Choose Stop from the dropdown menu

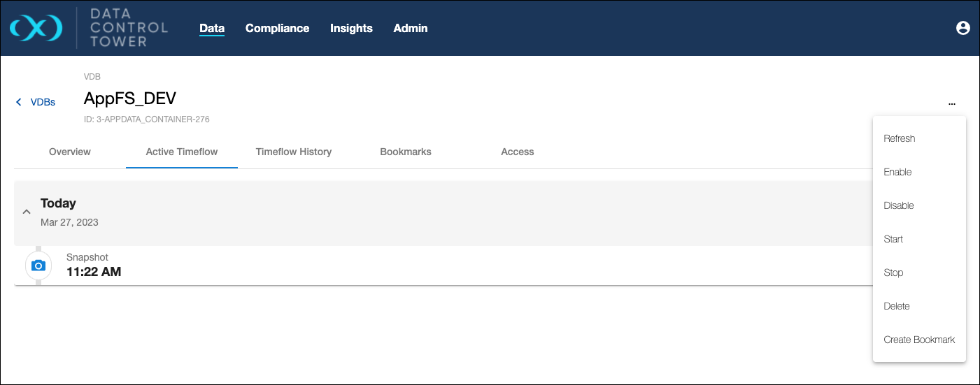point(893,273)
